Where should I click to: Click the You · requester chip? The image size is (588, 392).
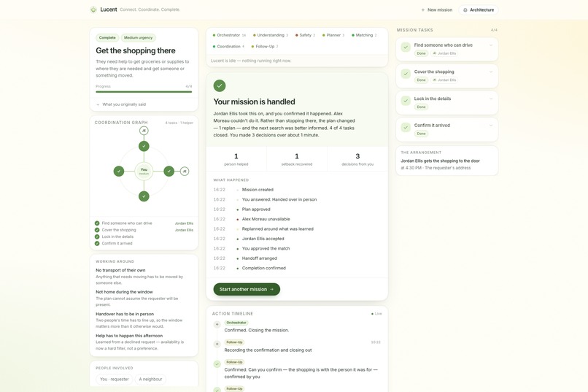114,380
